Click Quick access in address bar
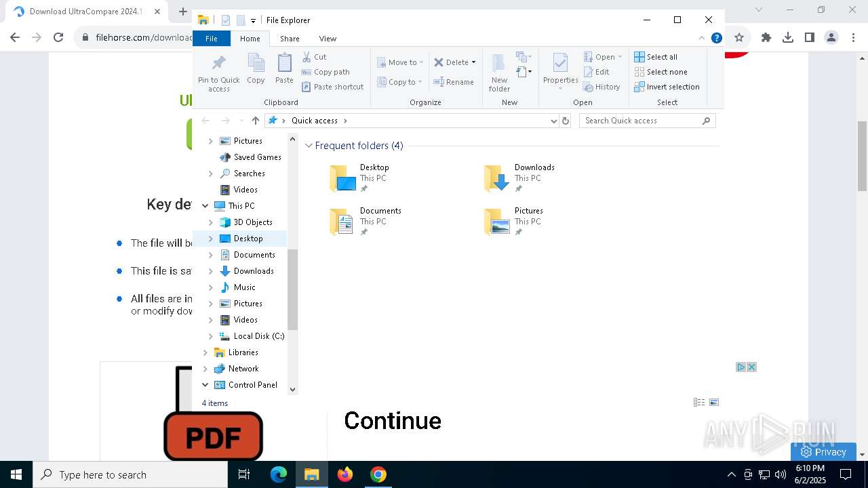The image size is (868, 488). point(315,121)
